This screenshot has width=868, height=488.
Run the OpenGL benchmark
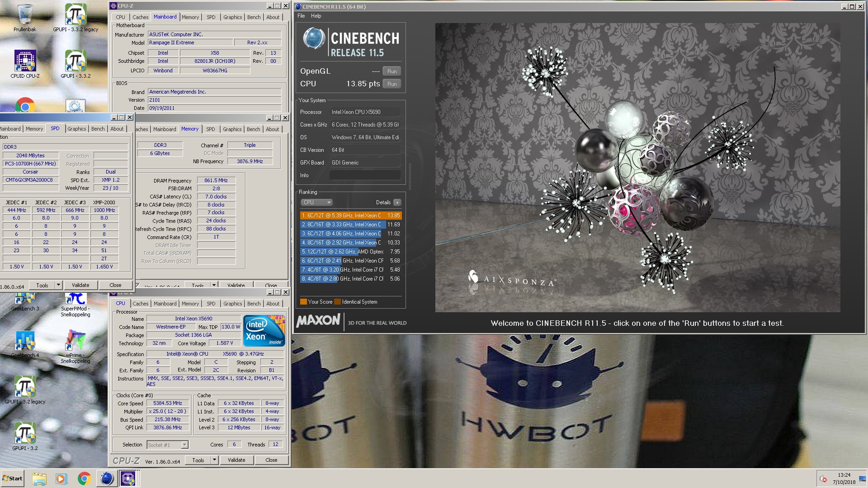coord(392,71)
